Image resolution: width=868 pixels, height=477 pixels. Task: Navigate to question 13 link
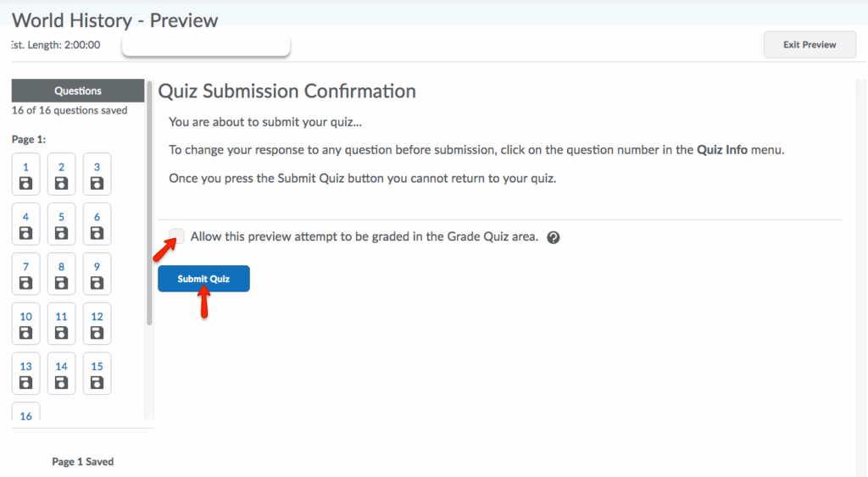tap(25, 366)
